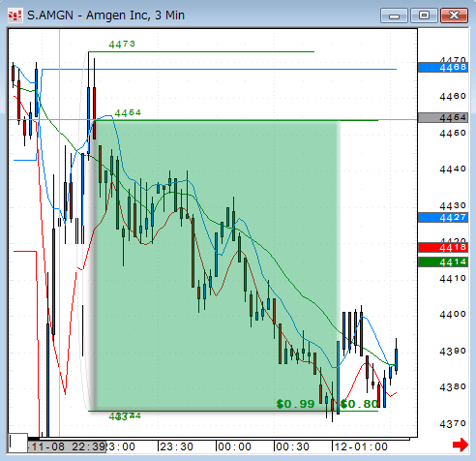Click the 00:00 time axis label
This screenshot has height=461, width=476.
[x=234, y=446]
